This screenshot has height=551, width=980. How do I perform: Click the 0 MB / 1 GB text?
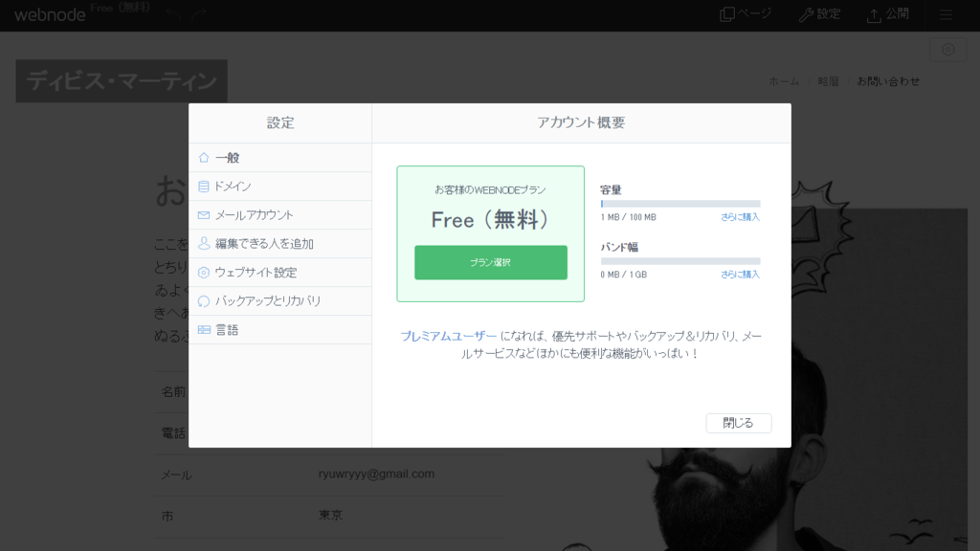tap(624, 275)
